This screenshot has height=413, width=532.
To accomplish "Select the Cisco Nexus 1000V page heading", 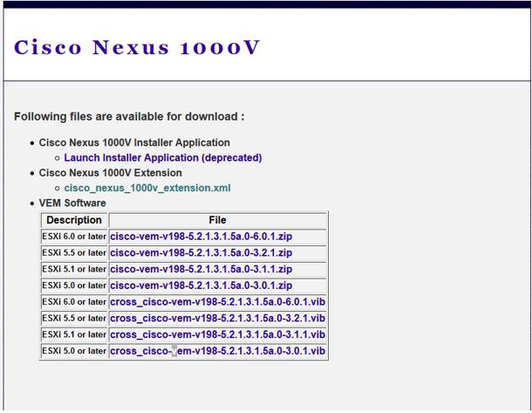I will click(x=137, y=47).
